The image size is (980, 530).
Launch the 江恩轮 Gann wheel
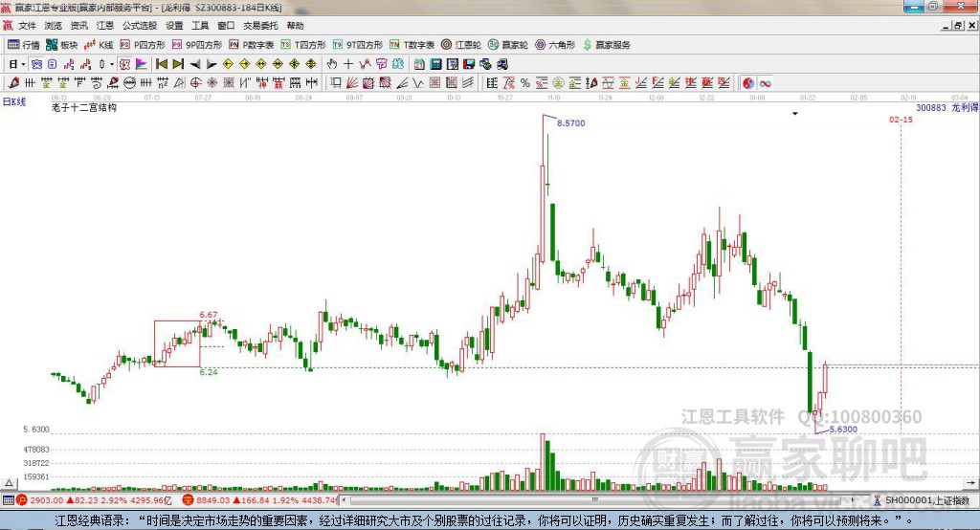coord(461,45)
